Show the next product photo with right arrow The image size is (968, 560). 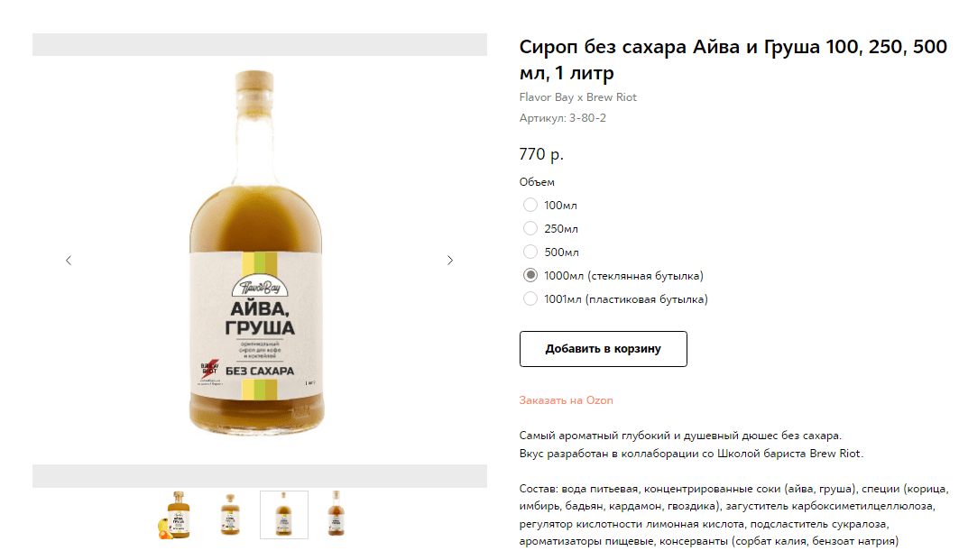(450, 261)
